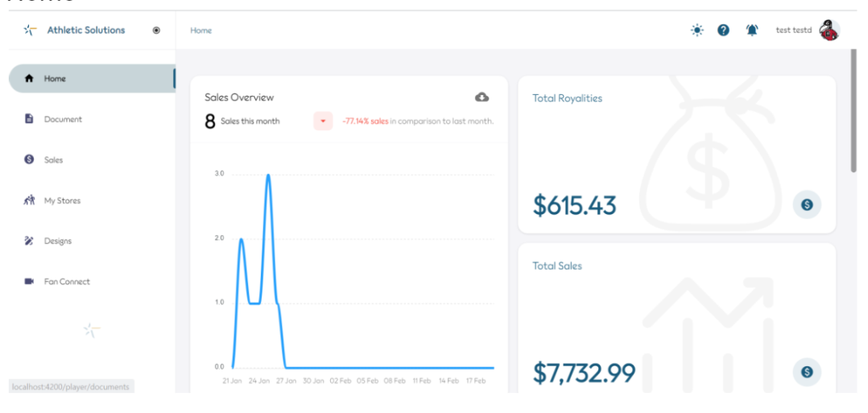Viewport: 868px width, 413px height.
Task: Click the 3.0 y-axis label
Action: 219,174
